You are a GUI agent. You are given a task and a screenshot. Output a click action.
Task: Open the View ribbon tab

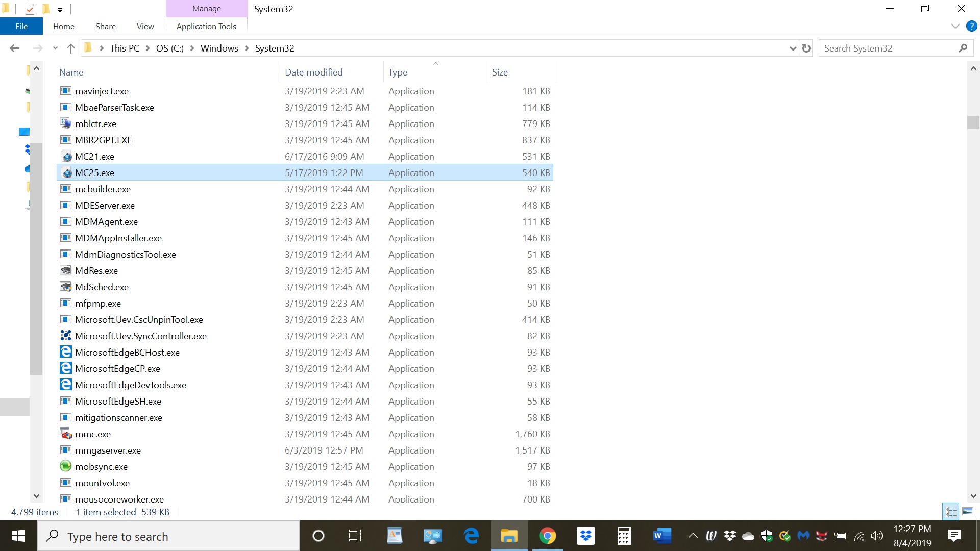click(145, 26)
